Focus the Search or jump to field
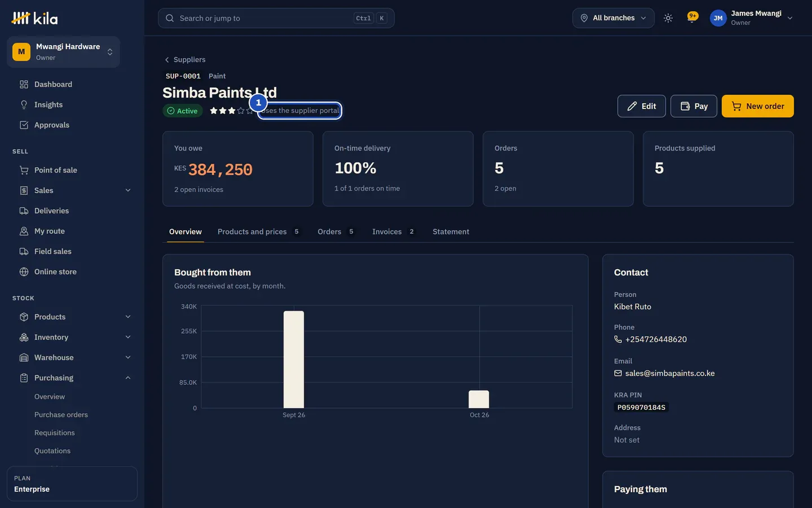The image size is (812, 508). (276, 18)
